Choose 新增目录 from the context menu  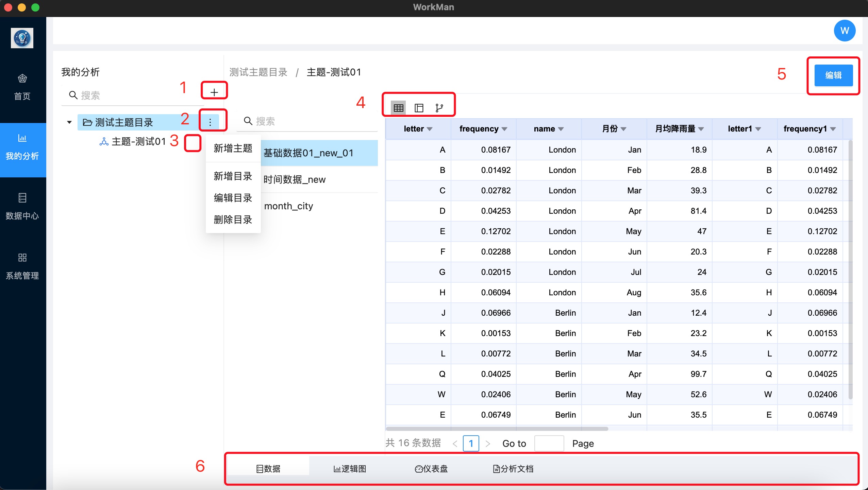[x=233, y=176]
